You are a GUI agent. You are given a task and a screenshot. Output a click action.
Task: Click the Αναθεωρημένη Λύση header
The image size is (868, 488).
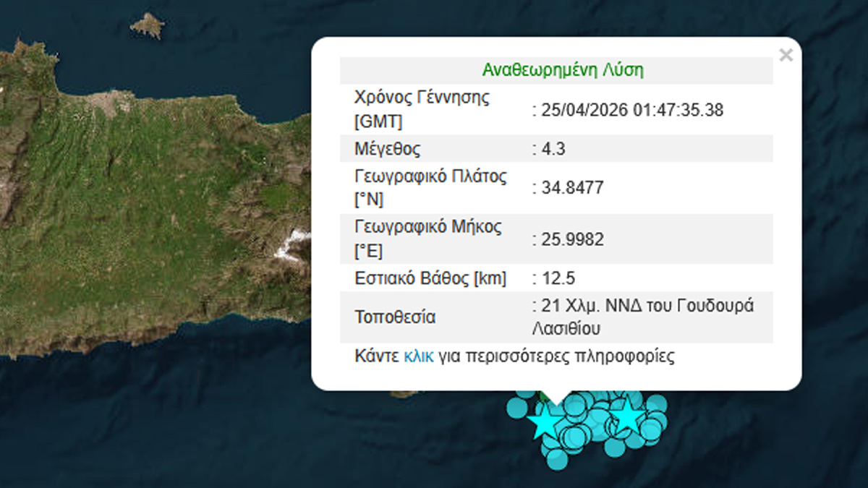coord(563,69)
